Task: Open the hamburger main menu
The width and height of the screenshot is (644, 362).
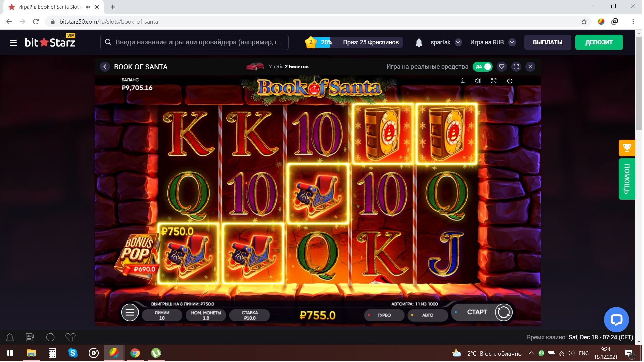Action: (13, 43)
